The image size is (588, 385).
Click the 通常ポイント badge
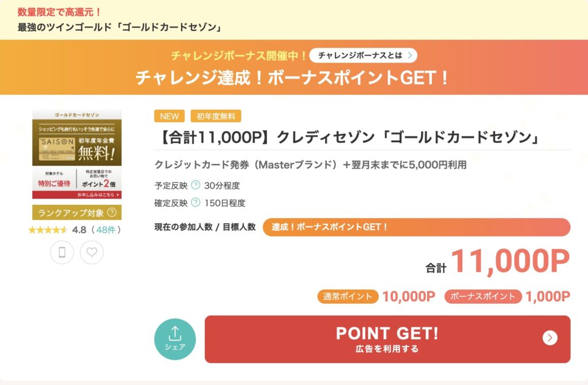click(347, 296)
